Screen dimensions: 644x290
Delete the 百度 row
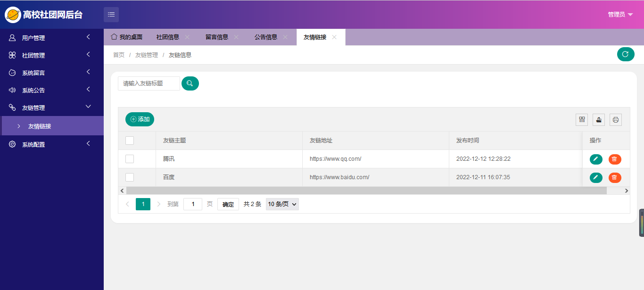(615, 178)
